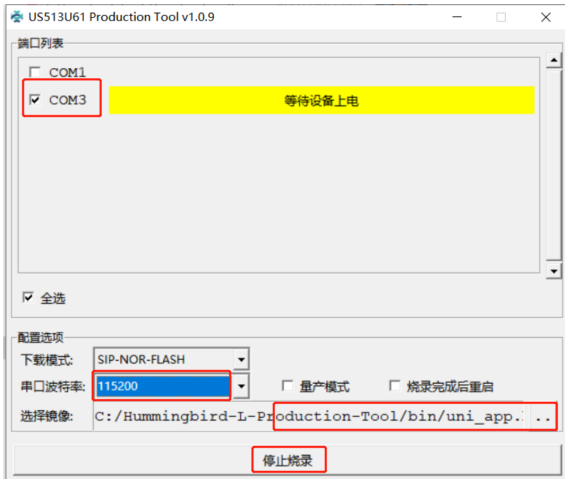Click the 停止烧录 stop burning button
The height and width of the screenshot is (479, 565).
[287, 460]
